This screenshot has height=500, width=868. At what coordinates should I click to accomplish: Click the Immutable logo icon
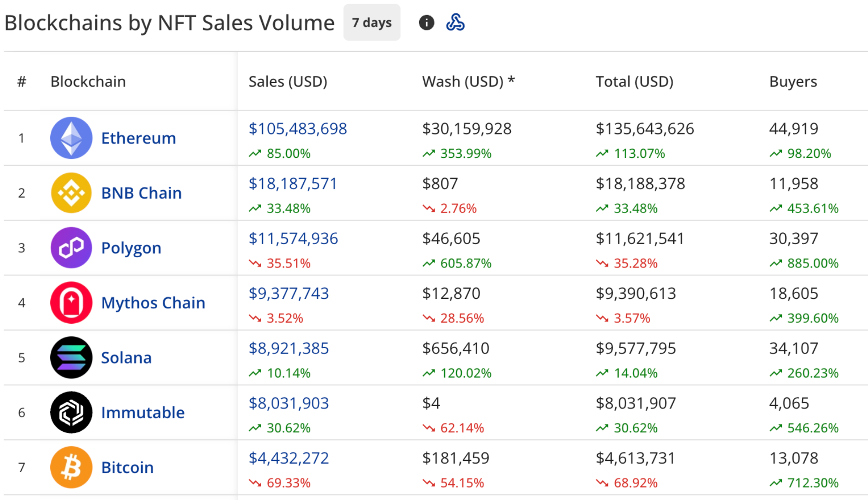[71, 412]
